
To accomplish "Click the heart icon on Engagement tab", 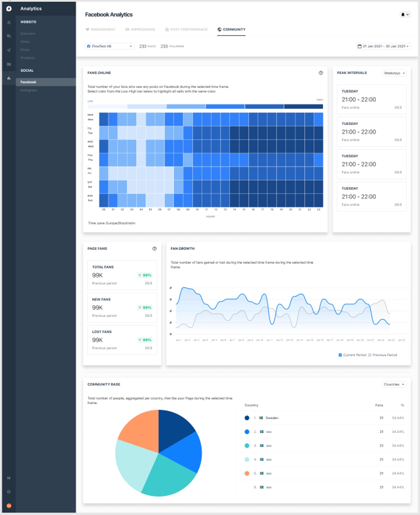I will [88, 29].
